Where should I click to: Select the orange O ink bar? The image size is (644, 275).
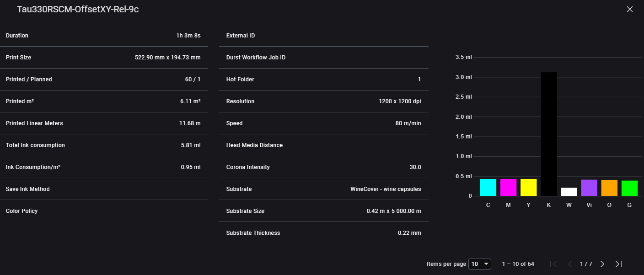coord(609,188)
